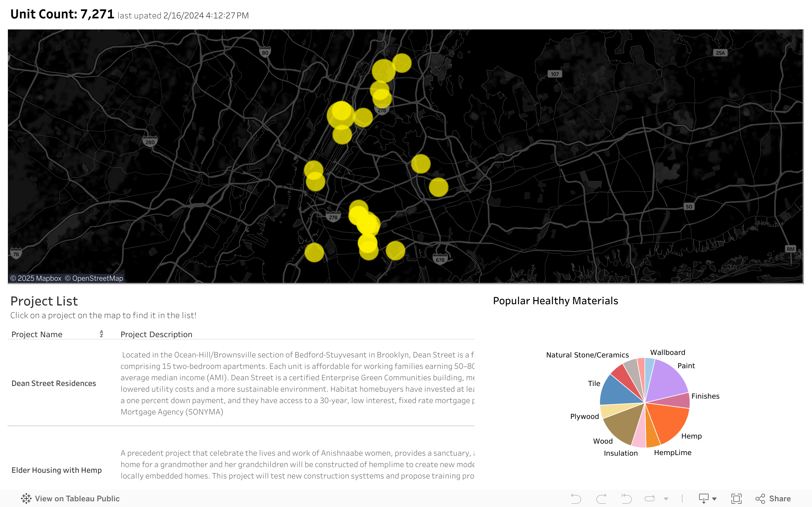812x507 pixels.
Task: Click the Redo arrow icon
Action: 601,498
